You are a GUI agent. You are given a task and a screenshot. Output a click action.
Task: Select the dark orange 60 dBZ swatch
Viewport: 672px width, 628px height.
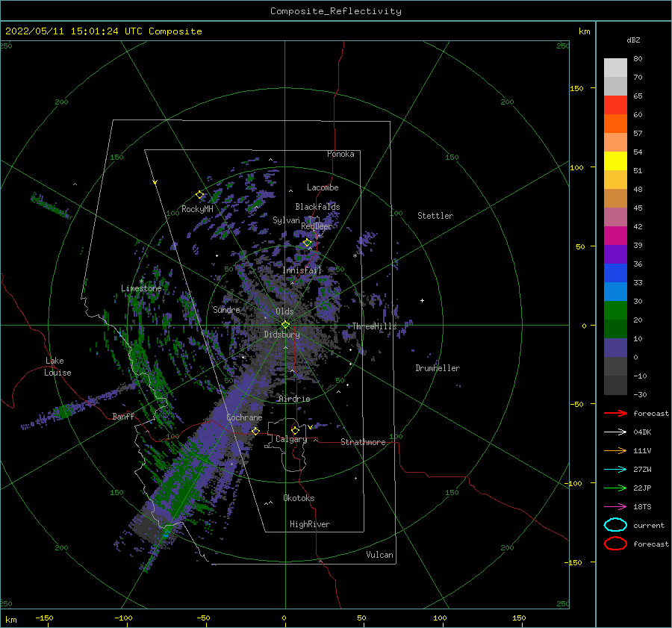[x=615, y=123]
